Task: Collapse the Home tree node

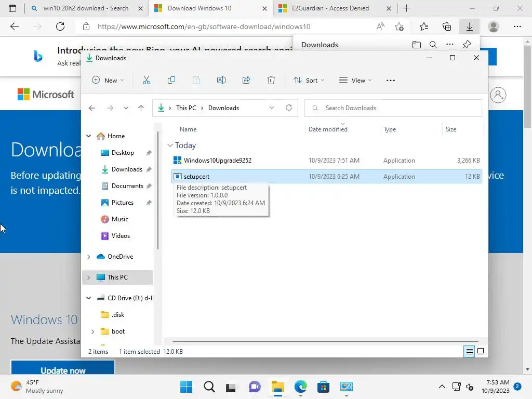Action: 88,136
